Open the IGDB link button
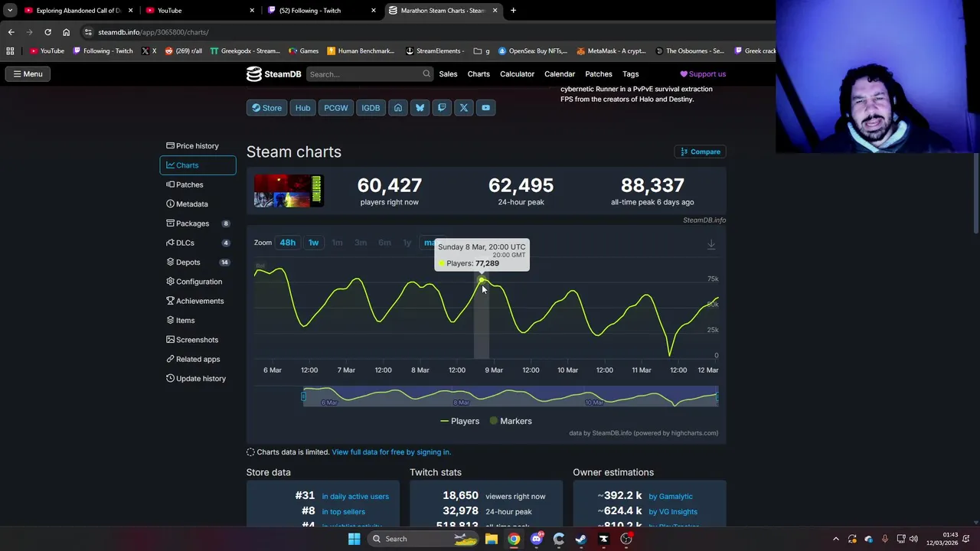 pyautogui.click(x=371, y=108)
